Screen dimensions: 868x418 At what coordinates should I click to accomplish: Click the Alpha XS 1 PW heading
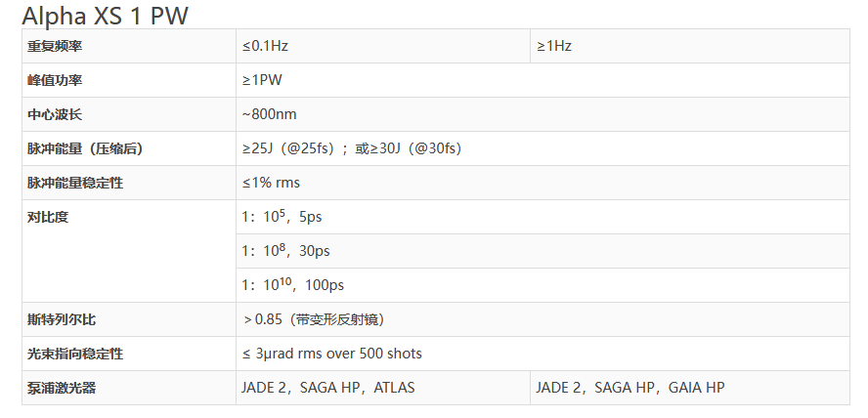pyautogui.click(x=107, y=15)
